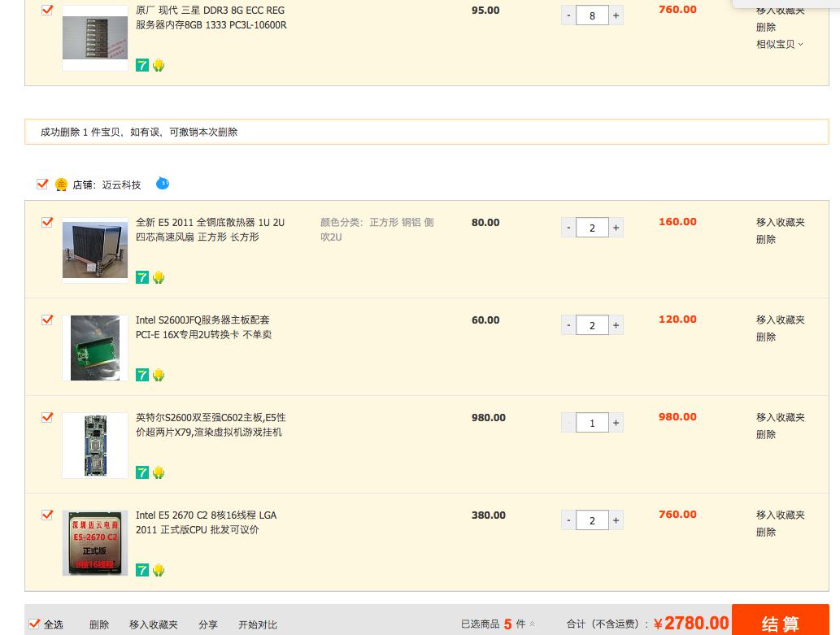Increase quantity of the 英特尔S2600 motherboard

(616, 423)
